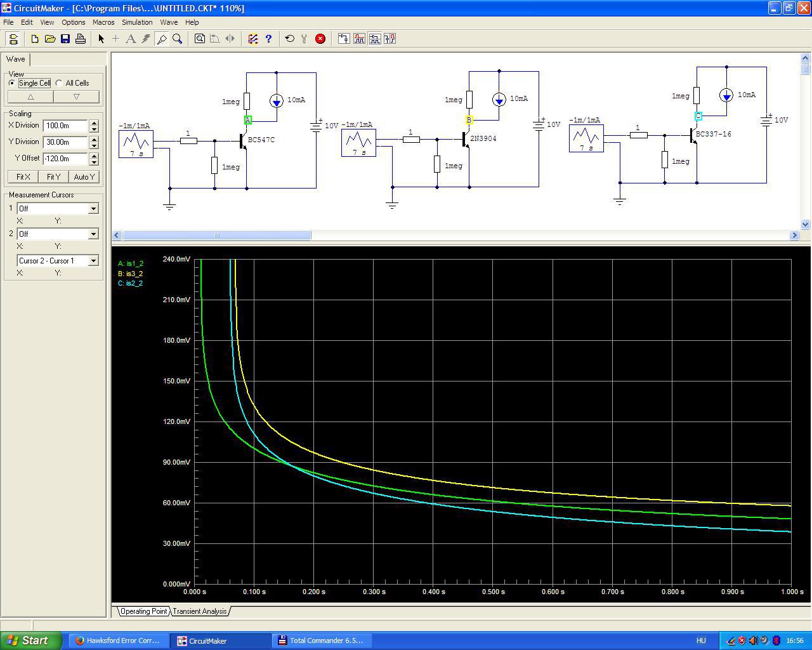Activate the magnifier zoom tool
The height and width of the screenshot is (650, 812).
(178, 39)
